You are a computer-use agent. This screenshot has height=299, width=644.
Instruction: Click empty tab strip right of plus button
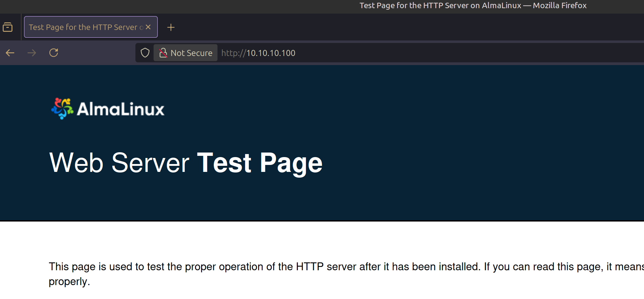394,27
